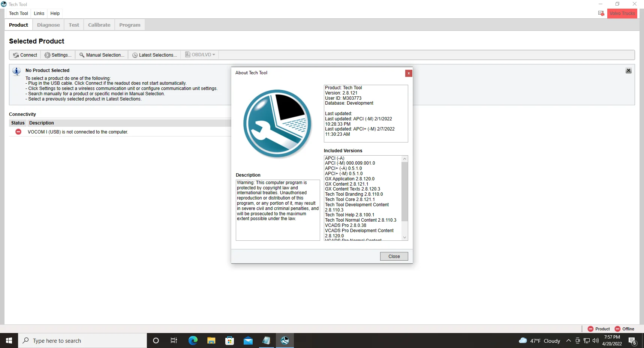The image size is (644, 348).
Task: Click the Meet Now tray icon
Action: point(578,340)
